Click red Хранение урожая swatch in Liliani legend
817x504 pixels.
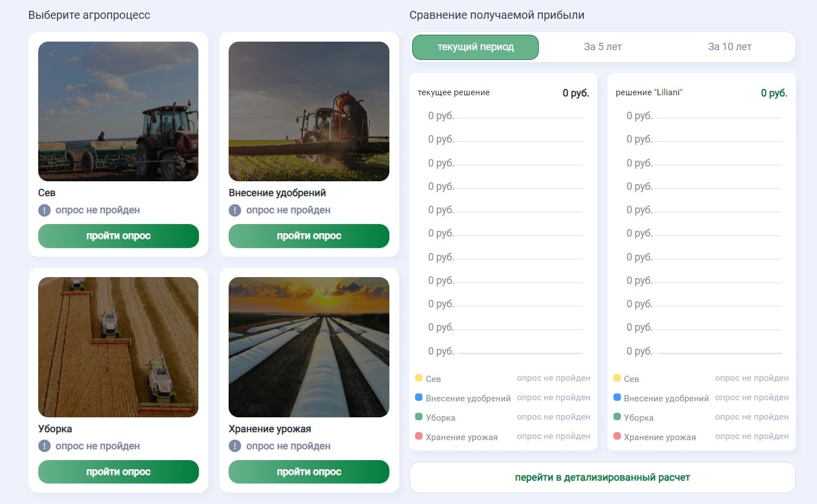[x=617, y=436]
